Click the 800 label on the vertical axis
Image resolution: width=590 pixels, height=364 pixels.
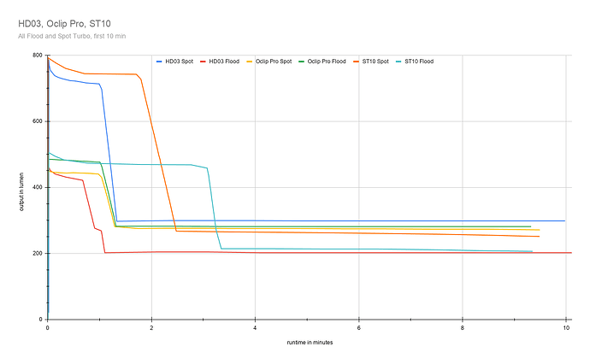point(38,56)
